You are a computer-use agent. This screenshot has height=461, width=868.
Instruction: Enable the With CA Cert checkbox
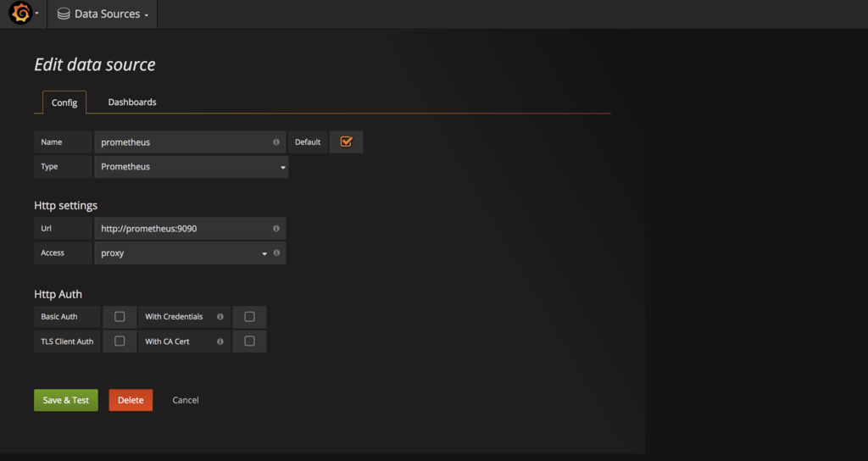[250, 342]
